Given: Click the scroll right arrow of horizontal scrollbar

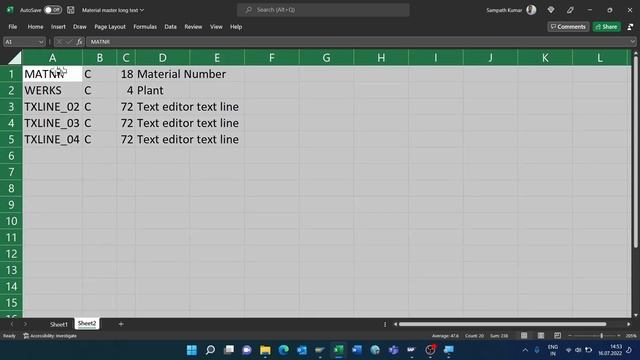Looking at the screenshot, I should [x=629, y=324].
